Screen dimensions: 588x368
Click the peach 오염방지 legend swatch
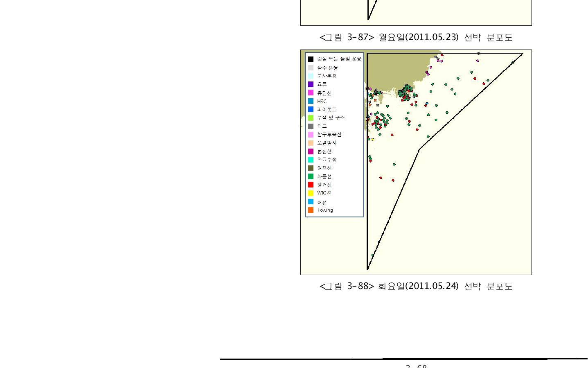(x=311, y=143)
